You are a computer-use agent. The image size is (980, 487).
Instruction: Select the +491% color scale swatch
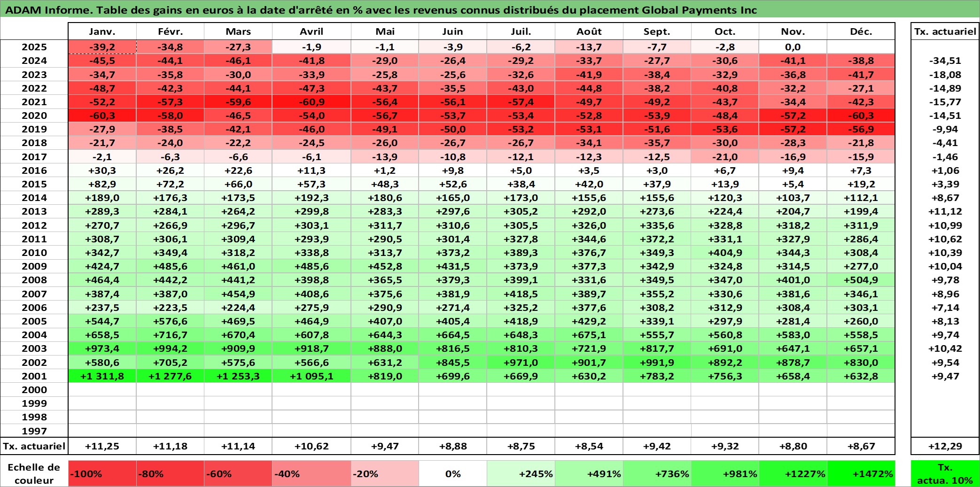pyautogui.click(x=589, y=473)
